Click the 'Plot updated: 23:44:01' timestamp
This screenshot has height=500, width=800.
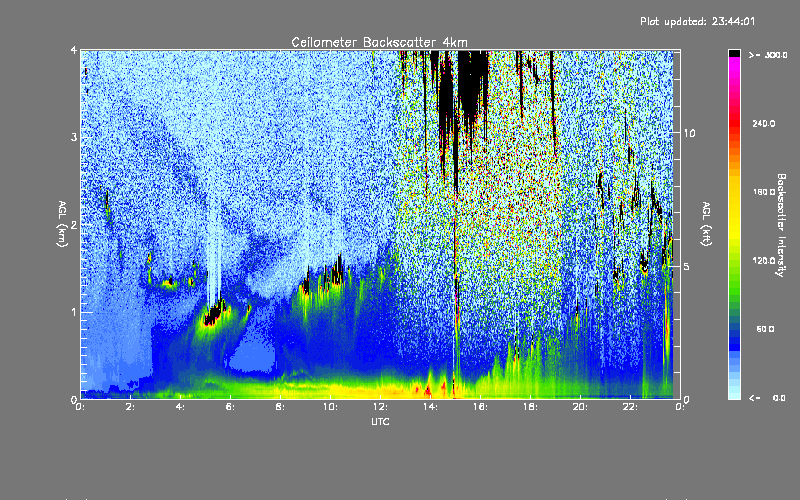pyautogui.click(x=697, y=21)
